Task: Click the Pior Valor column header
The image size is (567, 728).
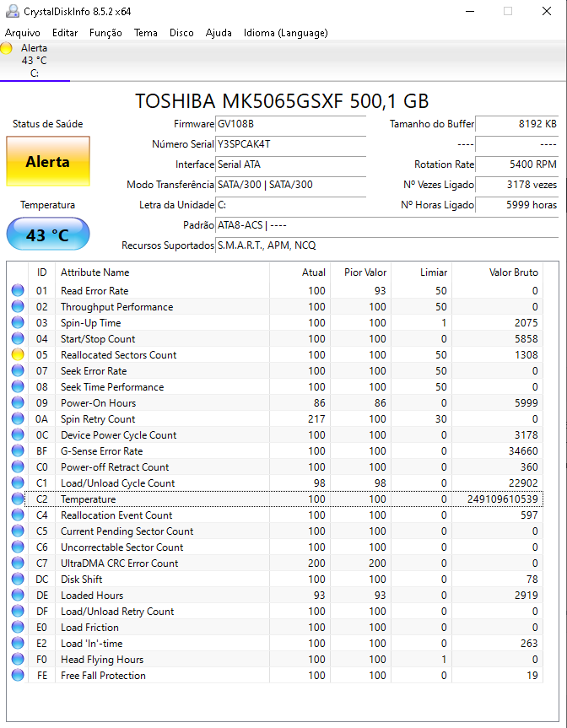Action: tap(360, 272)
